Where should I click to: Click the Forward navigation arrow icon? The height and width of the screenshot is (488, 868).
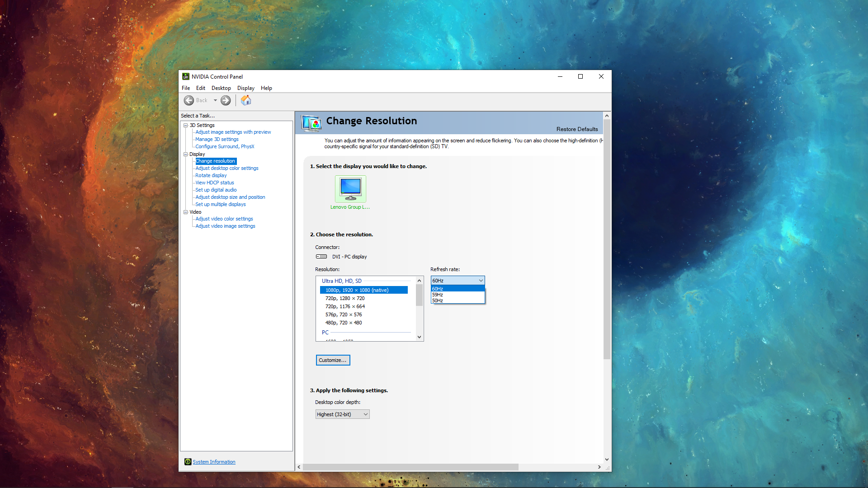pyautogui.click(x=225, y=100)
